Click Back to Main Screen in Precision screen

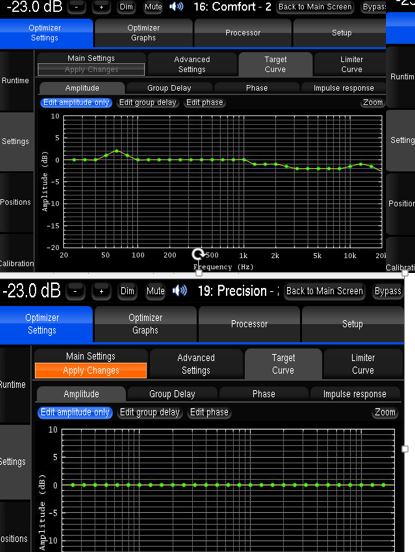[x=324, y=291]
